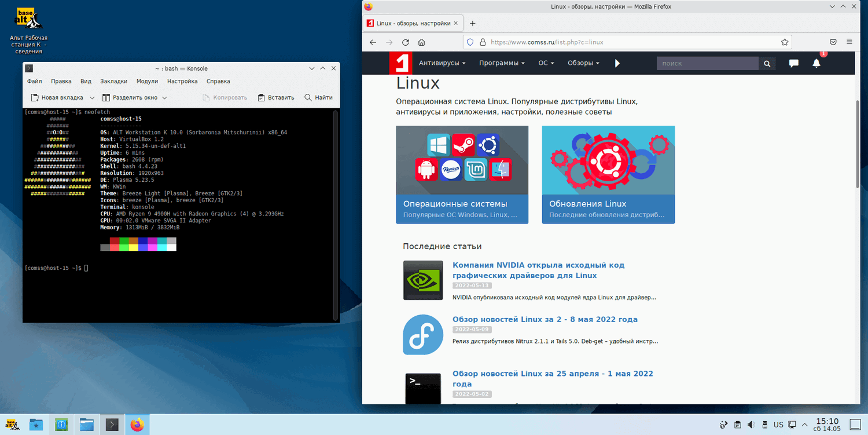Click the "Найти" search button in Konsole
Screen dimensions: 868x435
319,97
